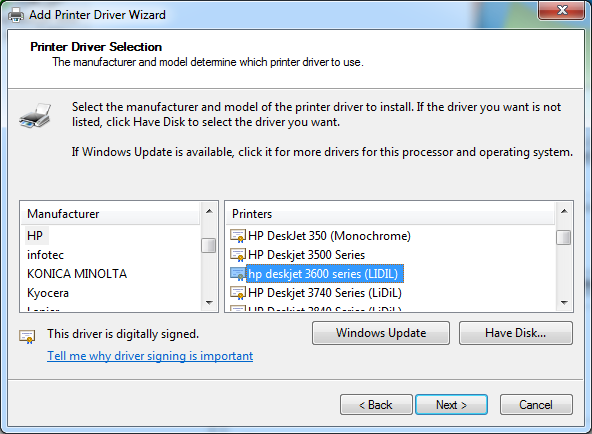Click the large printer illustration icon
The height and width of the screenshot is (434, 592).
coord(35,115)
